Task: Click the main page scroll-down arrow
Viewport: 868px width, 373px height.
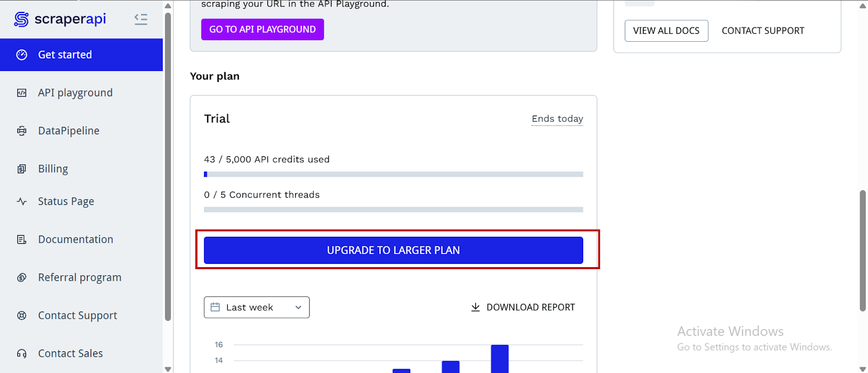Action: tap(863, 369)
